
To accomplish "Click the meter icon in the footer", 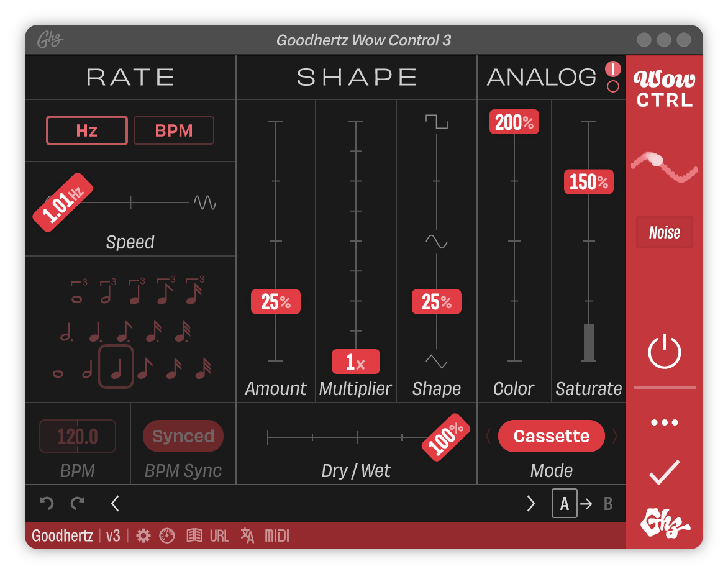I will coord(166,535).
